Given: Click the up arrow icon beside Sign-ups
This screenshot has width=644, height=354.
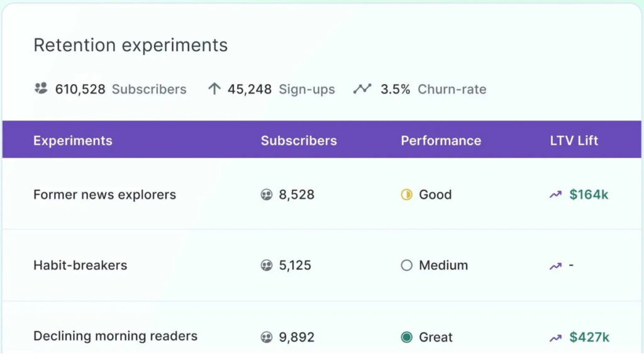Looking at the screenshot, I should tap(214, 89).
